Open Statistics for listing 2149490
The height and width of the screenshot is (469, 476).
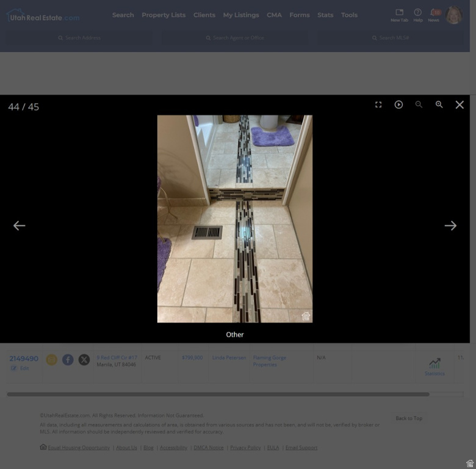click(x=435, y=366)
